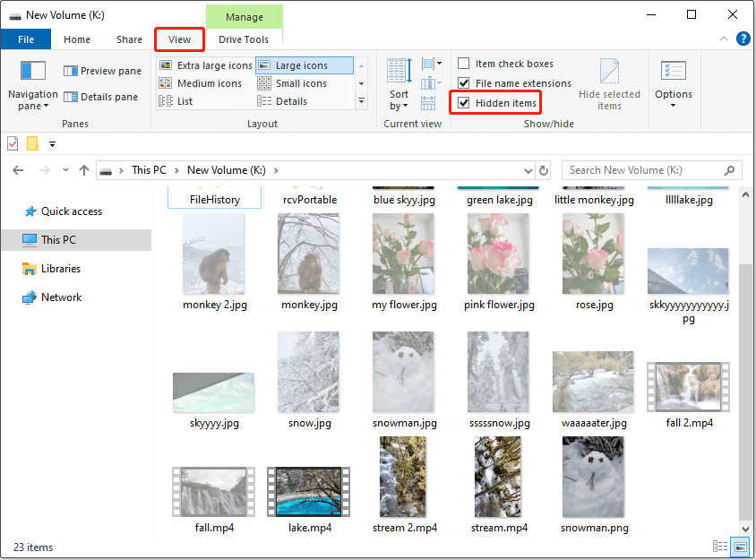Expand the Quick access Toolbar customize arrow
The image size is (756, 560).
(x=52, y=144)
